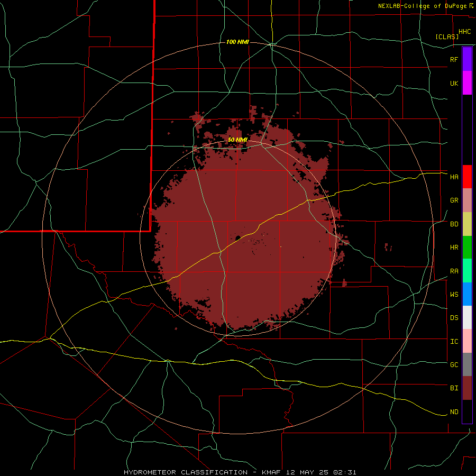This screenshot has width=476, height=476.
Task: Click the HR legend label
Action: 454,248
